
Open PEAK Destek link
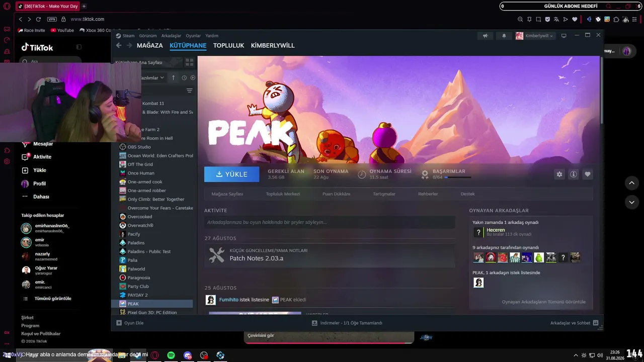click(467, 194)
